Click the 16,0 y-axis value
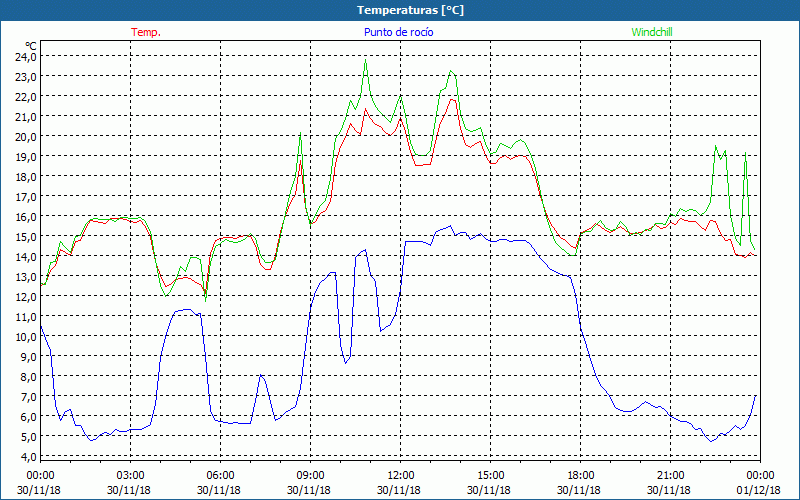 pos(26,217)
